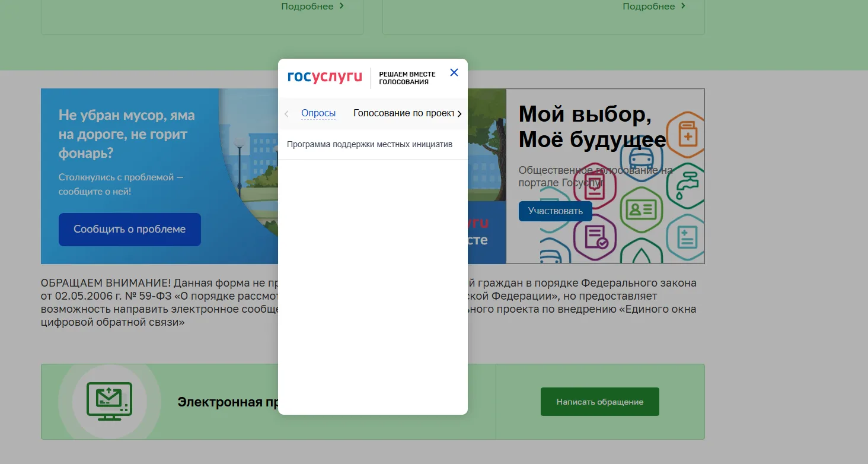Click the green water tap hexagon icon
The image size is (868, 464).
[687, 185]
